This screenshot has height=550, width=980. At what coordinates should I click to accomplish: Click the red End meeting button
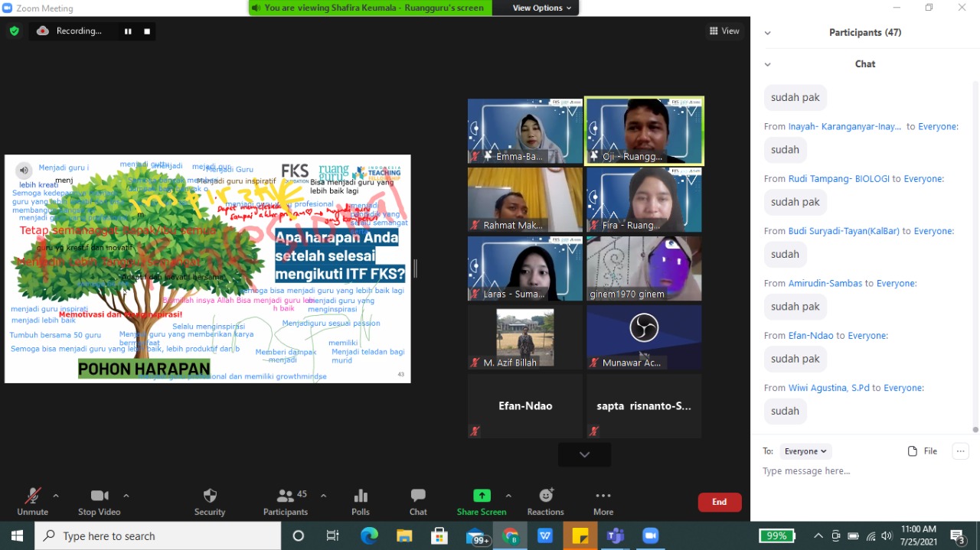click(x=719, y=502)
